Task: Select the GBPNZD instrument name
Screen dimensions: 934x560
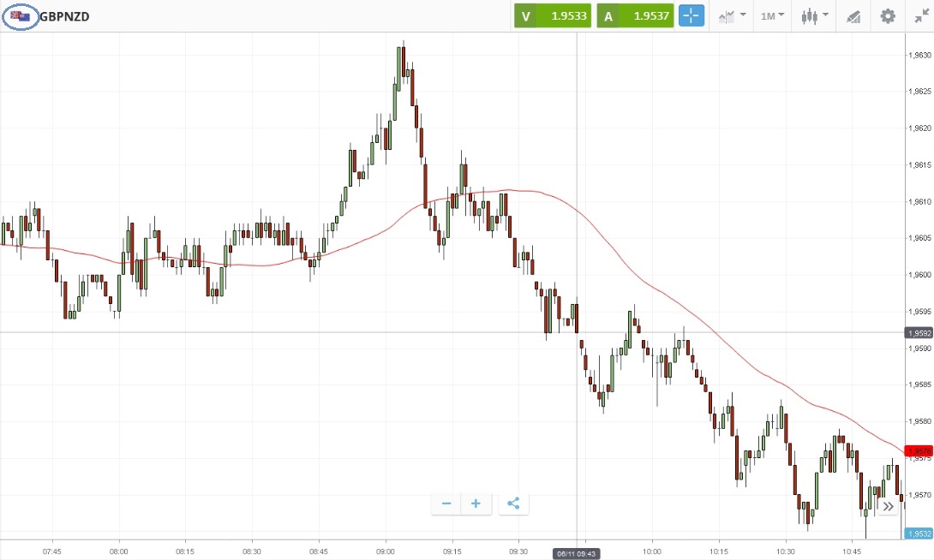Action: coord(64,16)
